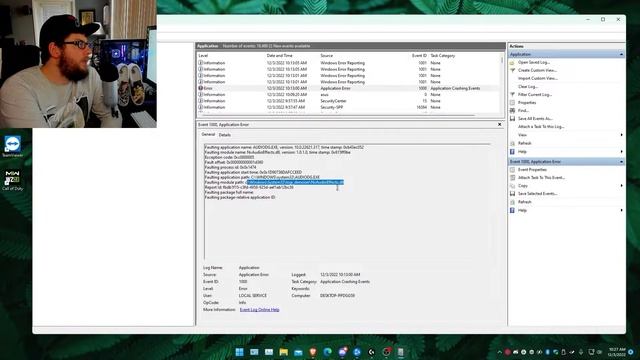The width and height of the screenshot is (640, 360).
Task: Click the highlighted faulting module path text
Action: [x=295, y=182]
